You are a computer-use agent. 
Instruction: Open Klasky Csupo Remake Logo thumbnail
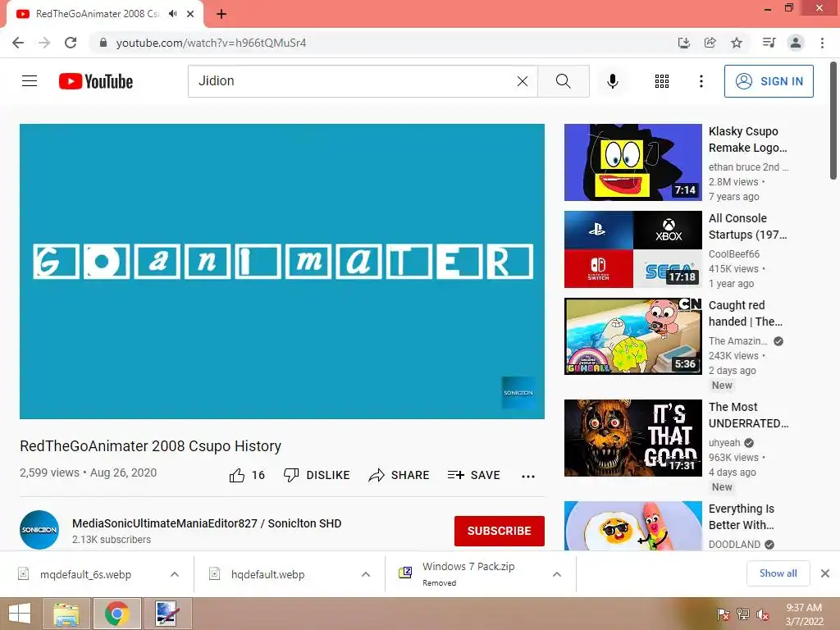click(x=632, y=162)
